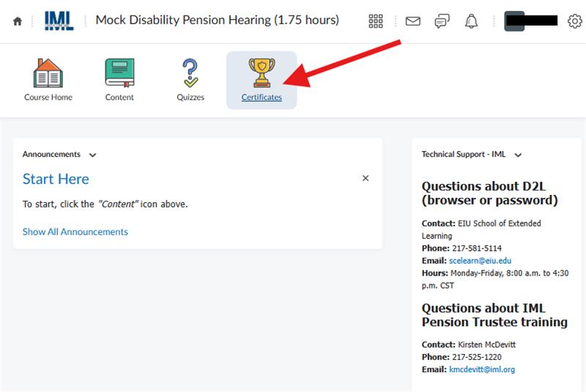586x392 pixels.
Task: Dismiss the Start Here announcement
Action: pyautogui.click(x=366, y=178)
